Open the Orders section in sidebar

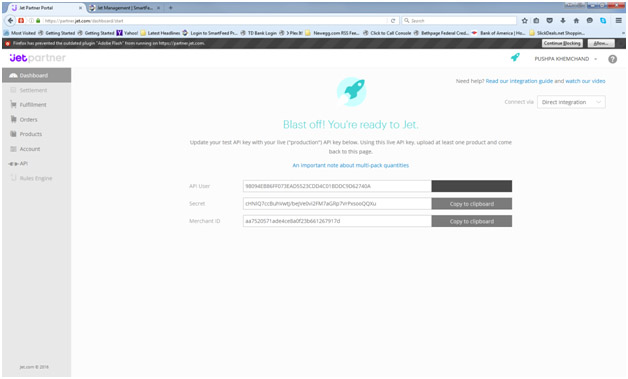click(28, 119)
